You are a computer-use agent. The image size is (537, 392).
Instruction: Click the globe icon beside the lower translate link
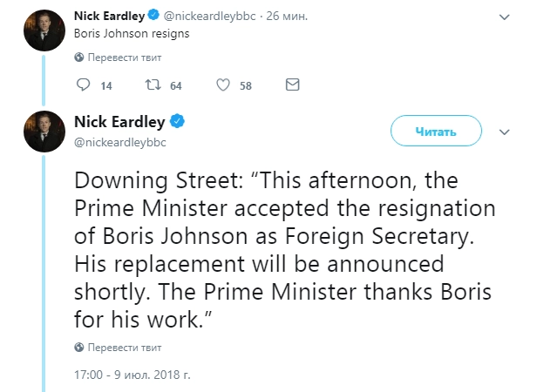point(79,348)
